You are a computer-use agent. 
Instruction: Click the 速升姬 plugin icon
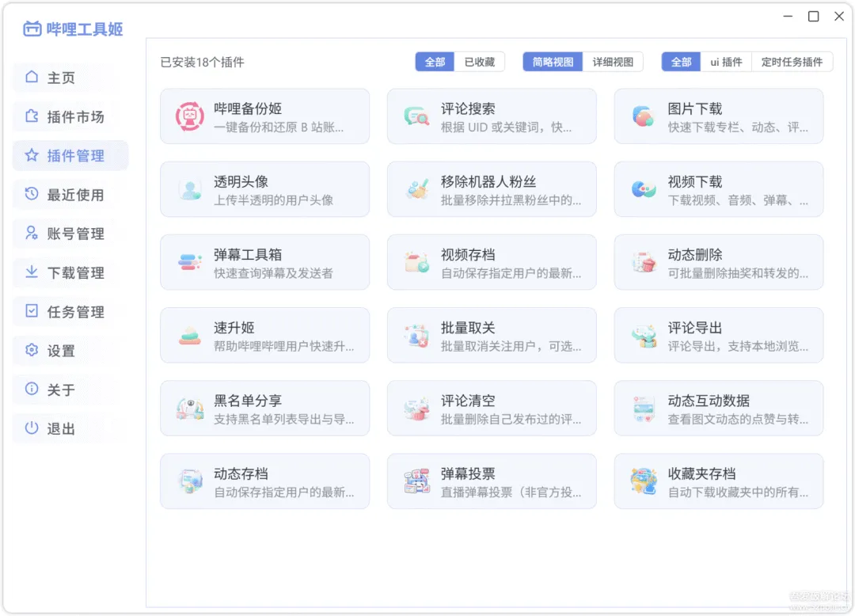point(190,335)
